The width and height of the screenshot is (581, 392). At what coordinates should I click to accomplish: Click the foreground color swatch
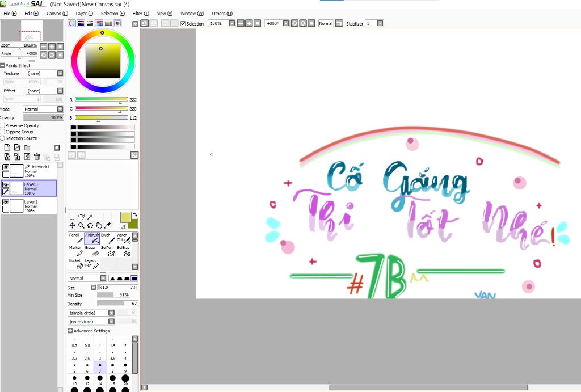(125, 217)
